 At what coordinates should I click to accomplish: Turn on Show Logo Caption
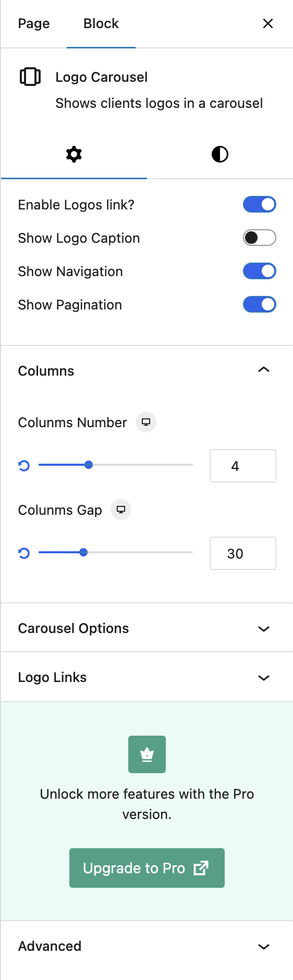[260, 238]
